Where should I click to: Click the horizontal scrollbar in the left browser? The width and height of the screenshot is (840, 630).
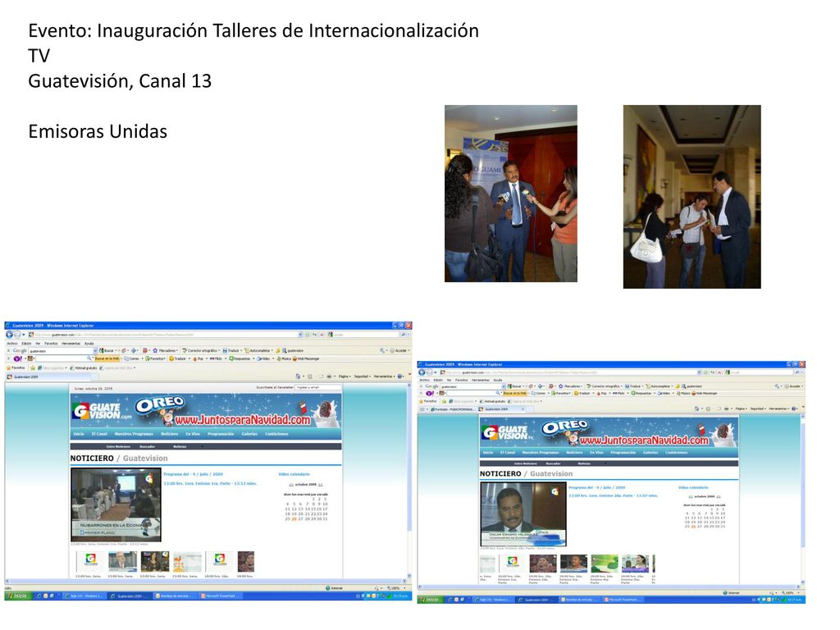(x=205, y=581)
